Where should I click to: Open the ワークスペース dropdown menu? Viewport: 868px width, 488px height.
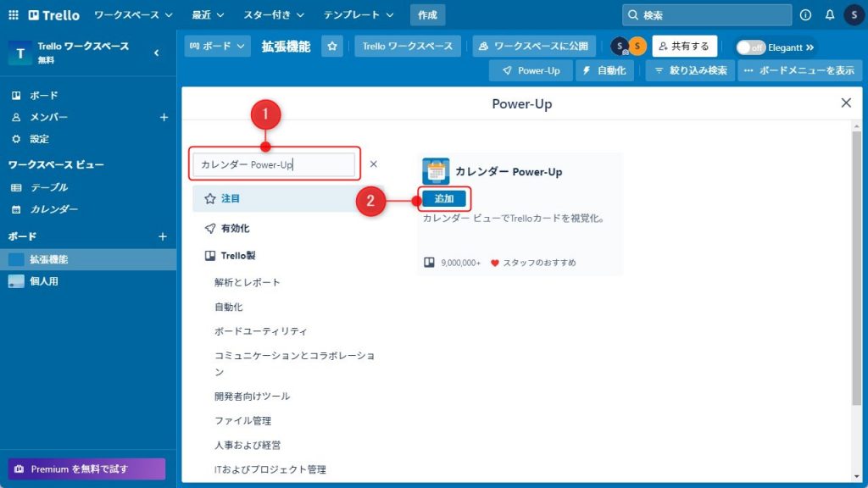tap(133, 15)
